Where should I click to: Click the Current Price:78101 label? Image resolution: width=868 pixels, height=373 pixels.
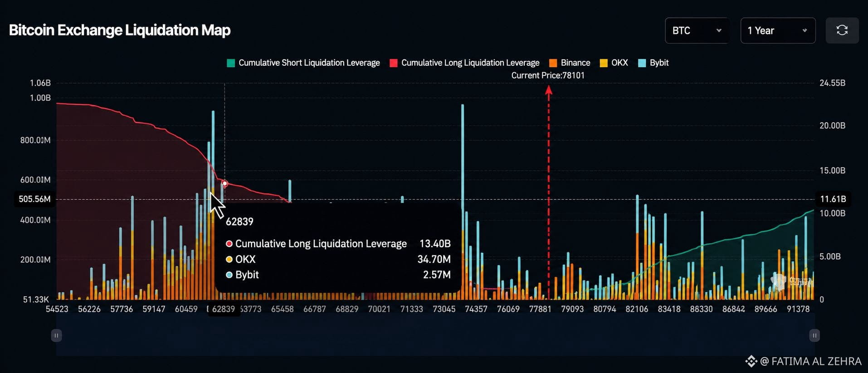[548, 75]
